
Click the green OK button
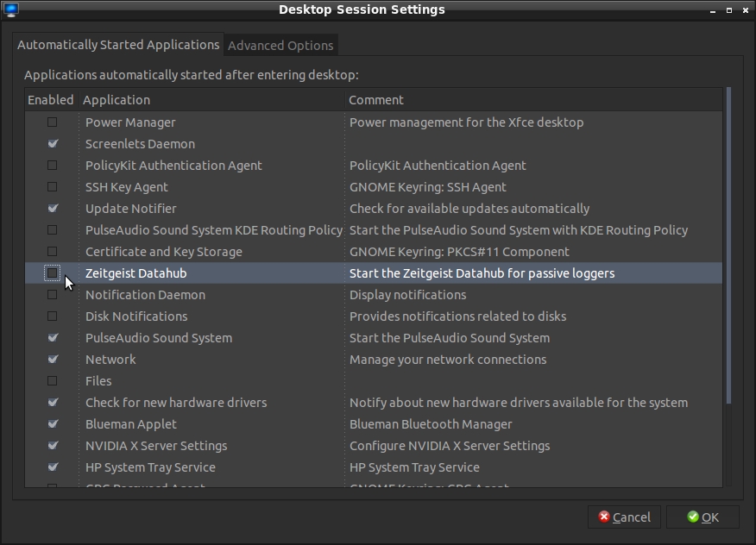(702, 517)
